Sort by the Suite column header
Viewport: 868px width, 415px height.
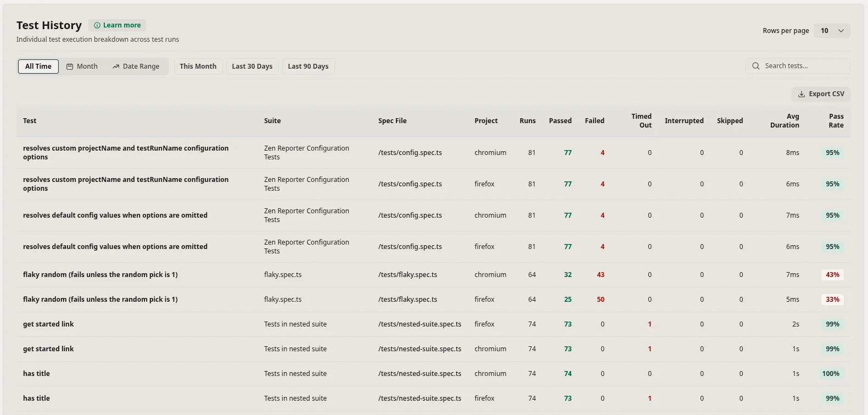coord(272,121)
